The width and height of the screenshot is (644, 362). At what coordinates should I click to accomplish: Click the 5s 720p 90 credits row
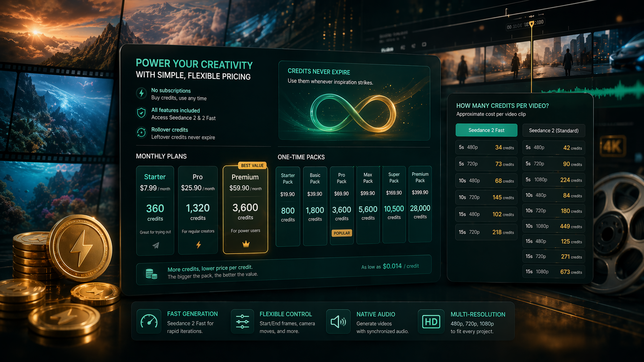(553, 164)
